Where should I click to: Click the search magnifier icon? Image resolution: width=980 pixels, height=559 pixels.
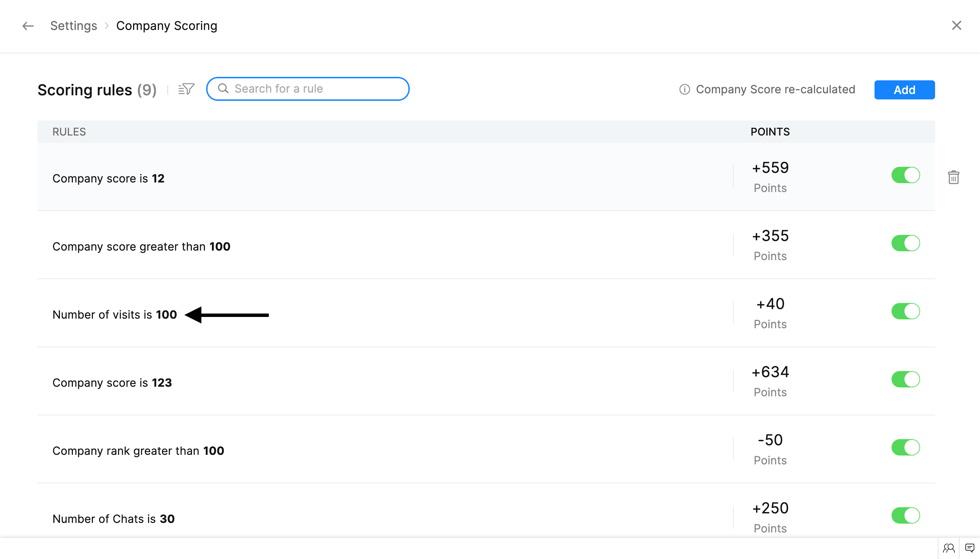(223, 89)
